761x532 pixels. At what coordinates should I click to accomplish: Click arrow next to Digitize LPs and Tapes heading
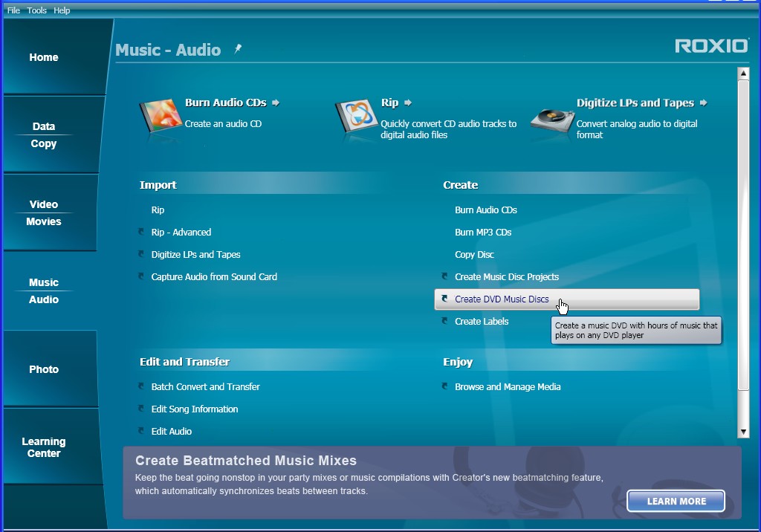(x=703, y=103)
